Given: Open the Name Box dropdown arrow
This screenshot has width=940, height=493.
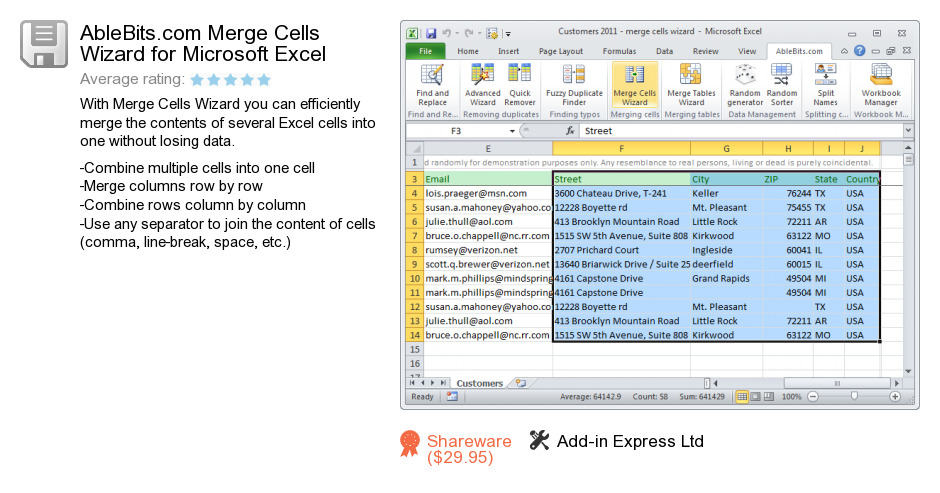Looking at the screenshot, I should 512,131.
